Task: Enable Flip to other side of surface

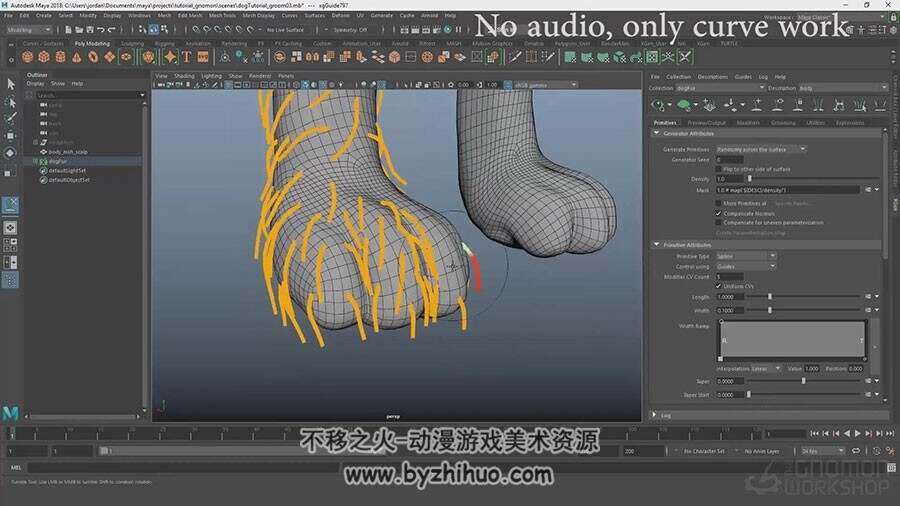Action: point(719,169)
